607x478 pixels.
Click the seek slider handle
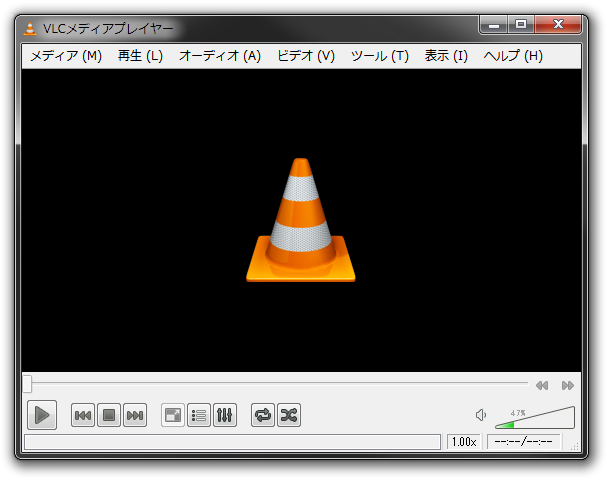(27, 383)
